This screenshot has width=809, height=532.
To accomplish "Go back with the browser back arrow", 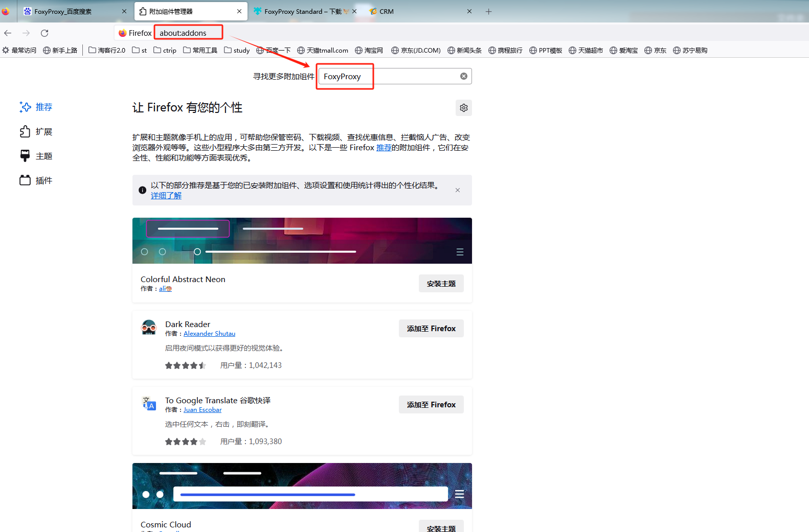I will (x=8, y=33).
